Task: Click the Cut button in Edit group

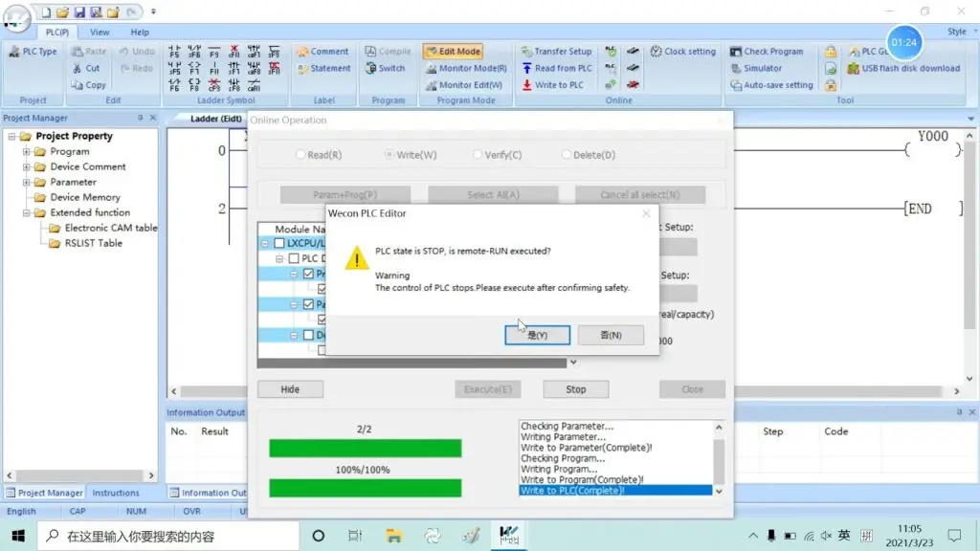Action: (x=85, y=68)
